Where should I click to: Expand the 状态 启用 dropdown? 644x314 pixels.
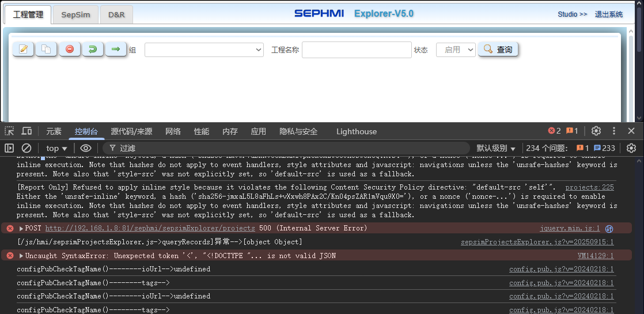[455, 50]
